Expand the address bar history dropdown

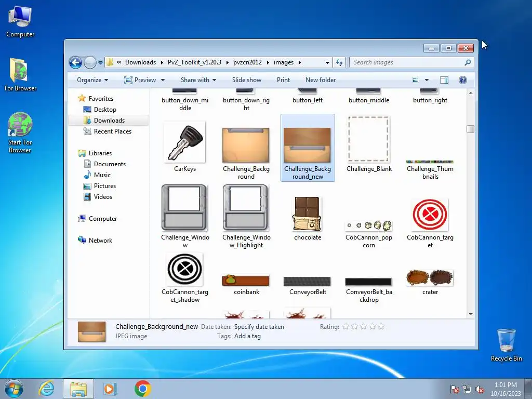click(327, 62)
